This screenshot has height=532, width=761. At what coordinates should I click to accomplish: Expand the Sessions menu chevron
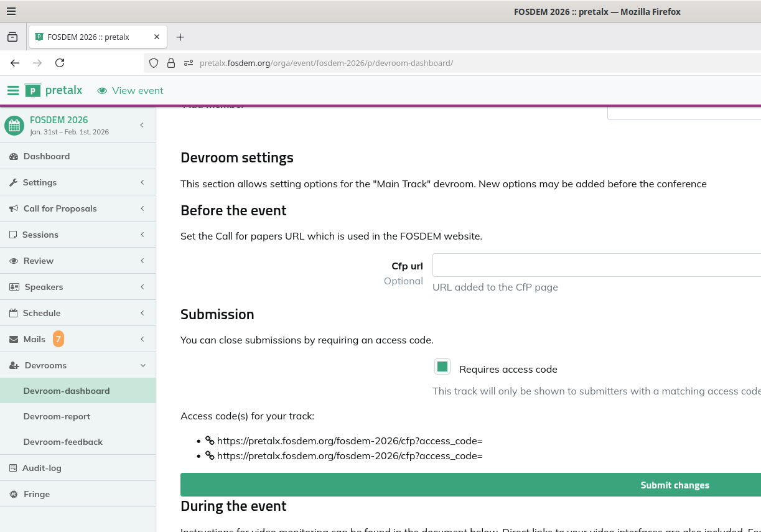coord(143,235)
